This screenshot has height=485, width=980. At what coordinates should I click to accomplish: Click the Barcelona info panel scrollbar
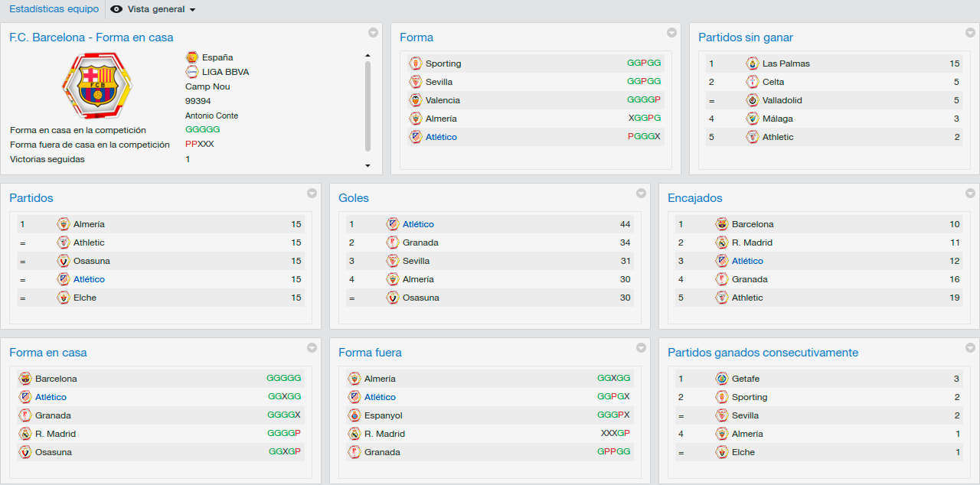point(367,106)
